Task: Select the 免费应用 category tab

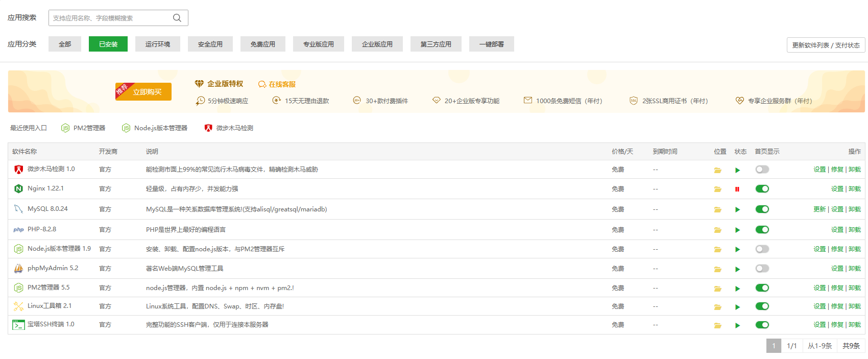Action: (263, 44)
